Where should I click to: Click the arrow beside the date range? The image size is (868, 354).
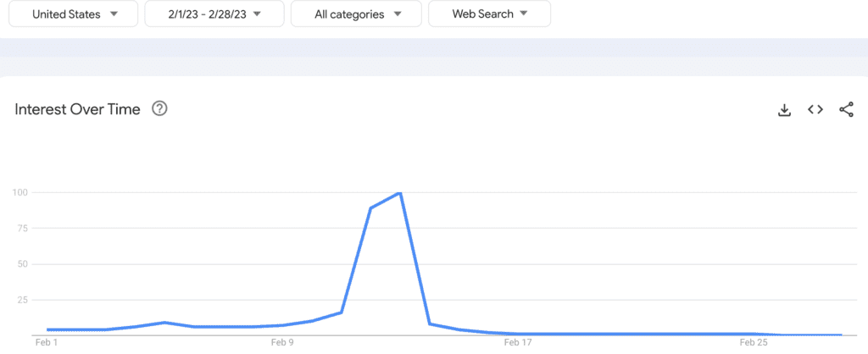point(257,14)
